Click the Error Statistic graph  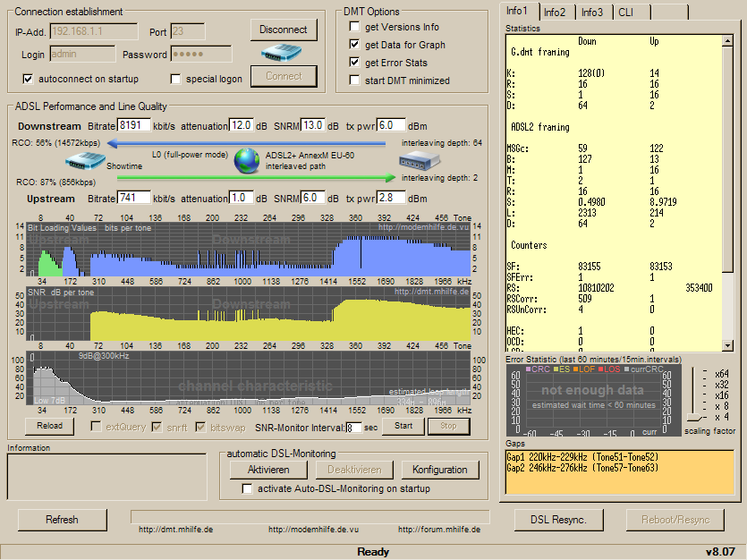coord(594,400)
